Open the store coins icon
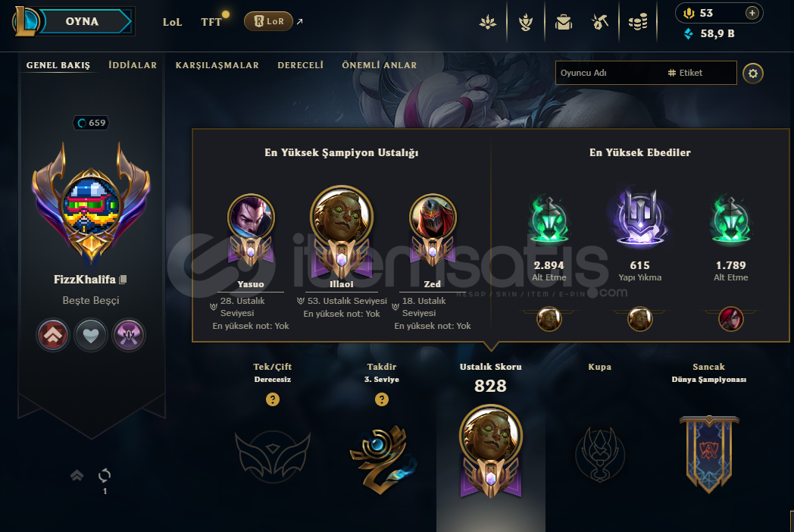794x532 pixels. pyautogui.click(x=638, y=22)
